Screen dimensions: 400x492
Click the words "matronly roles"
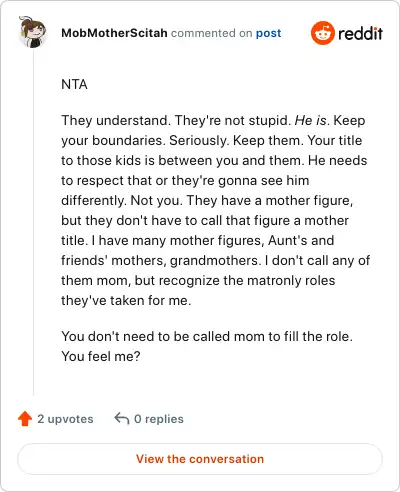tap(291, 280)
